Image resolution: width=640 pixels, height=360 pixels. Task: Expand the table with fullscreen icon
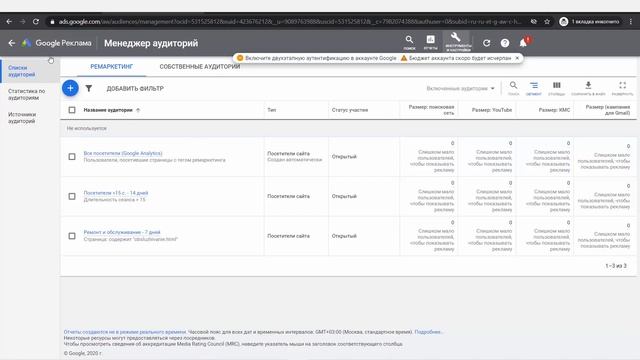(622, 88)
